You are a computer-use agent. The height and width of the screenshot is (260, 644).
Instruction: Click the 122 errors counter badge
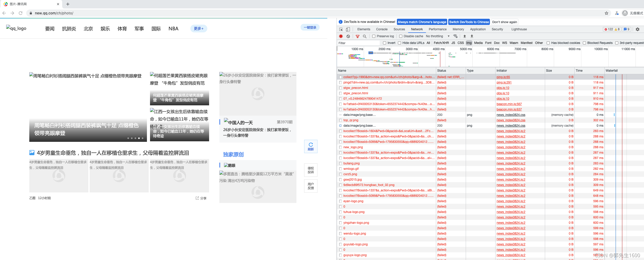point(609,29)
